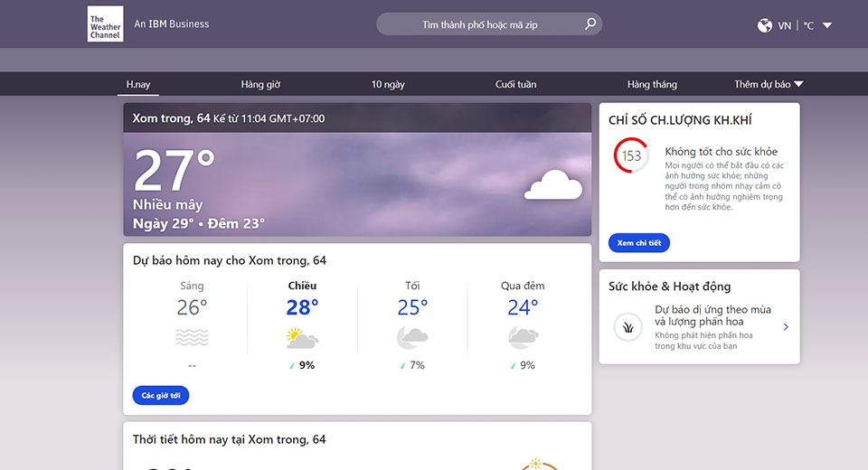Click the CHỈ SỐ CH.LƯỢNG KH.KHÍ heading
This screenshot has width=868, height=470.
680,120
